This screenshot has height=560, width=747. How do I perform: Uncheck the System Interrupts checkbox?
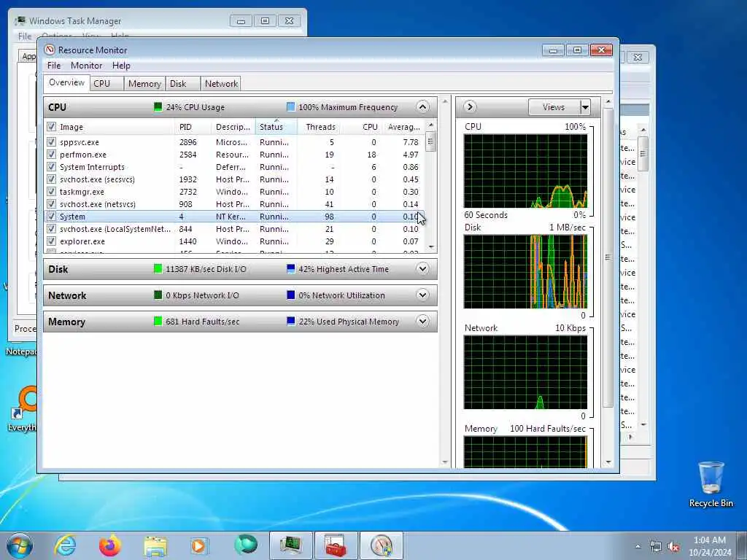point(51,167)
